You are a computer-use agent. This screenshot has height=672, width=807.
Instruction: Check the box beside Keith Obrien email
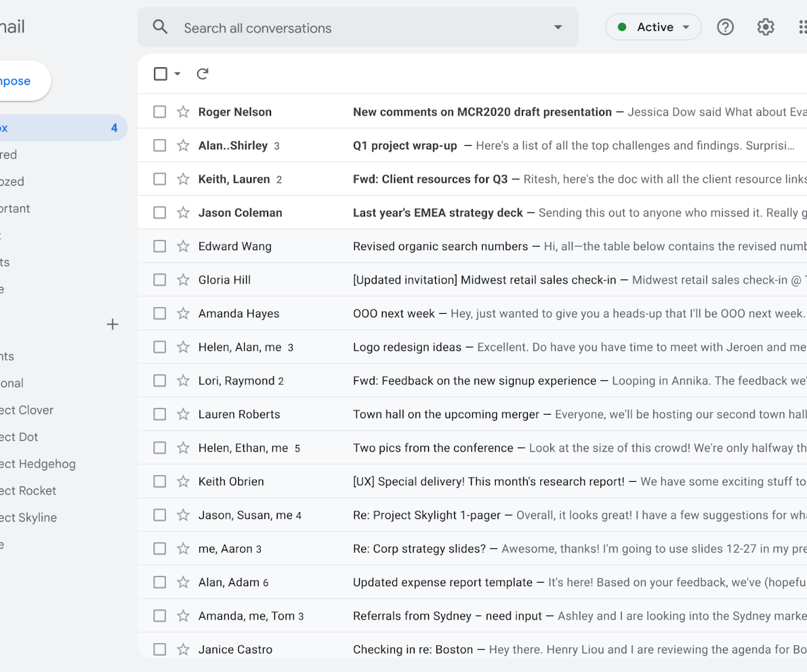pos(159,482)
